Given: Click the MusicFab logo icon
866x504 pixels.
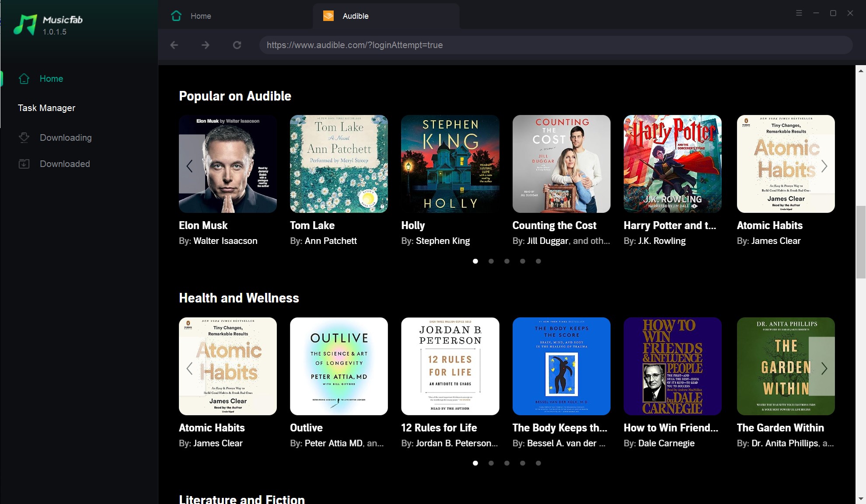Looking at the screenshot, I should pos(25,24).
